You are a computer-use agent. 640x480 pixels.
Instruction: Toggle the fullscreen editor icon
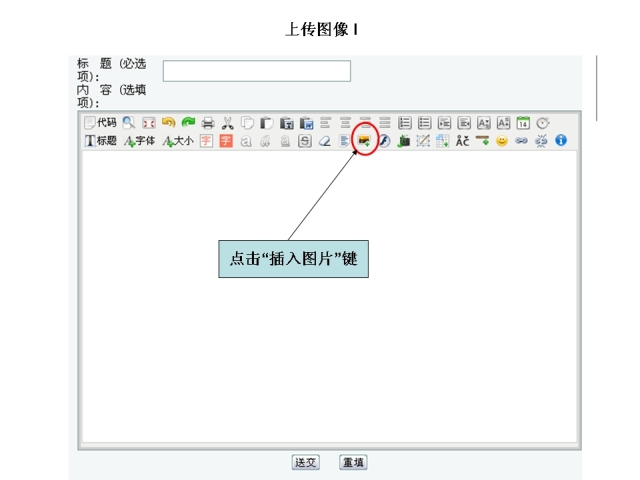click(x=148, y=123)
